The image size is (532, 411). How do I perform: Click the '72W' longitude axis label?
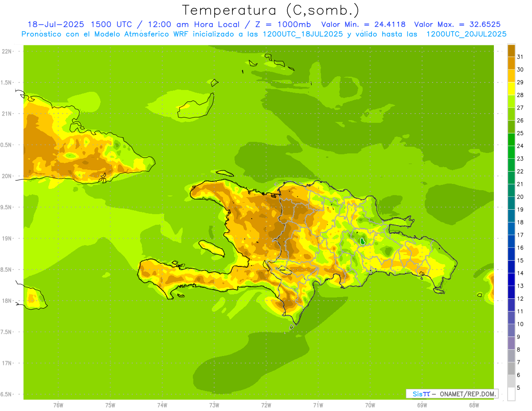[266, 405]
